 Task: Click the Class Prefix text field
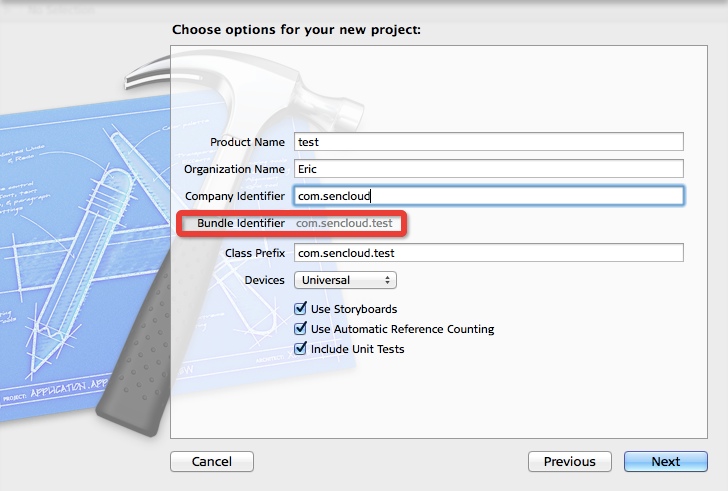[488, 253]
